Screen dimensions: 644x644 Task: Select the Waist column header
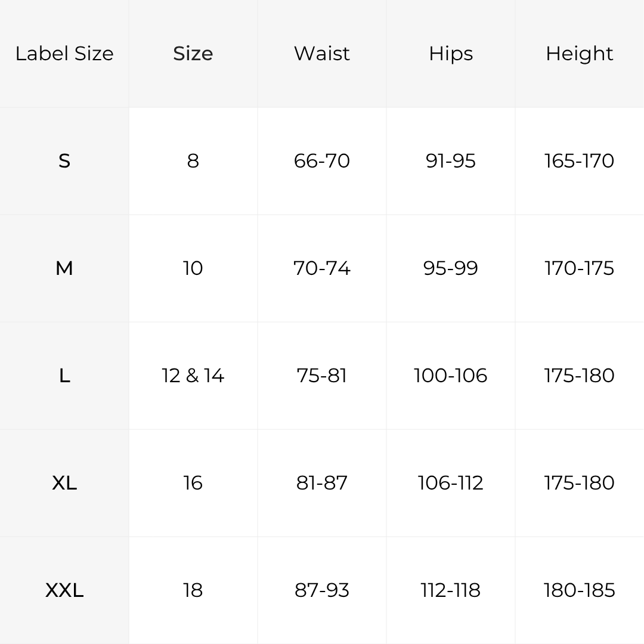(322, 54)
